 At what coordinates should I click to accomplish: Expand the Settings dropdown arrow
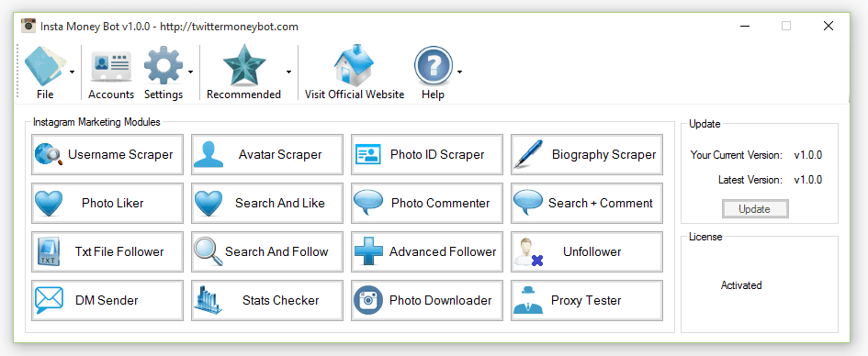190,72
